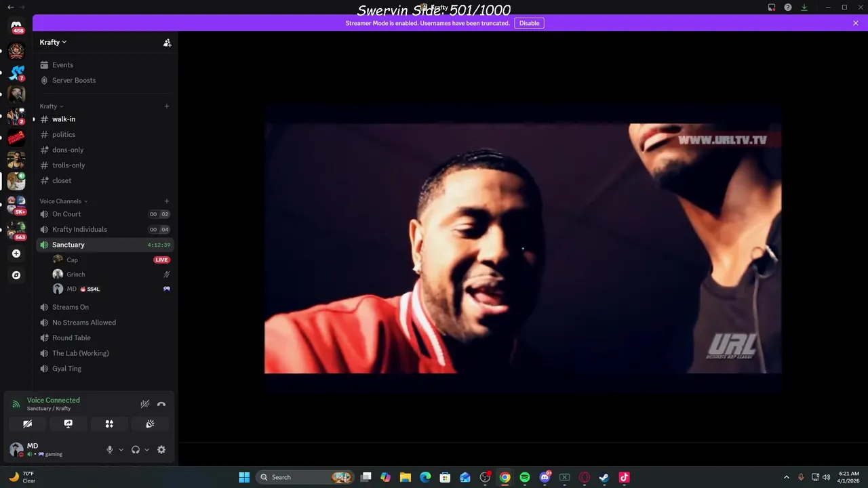Click the disconnect phone icon
The image size is (868, 488).
[161, 404]
